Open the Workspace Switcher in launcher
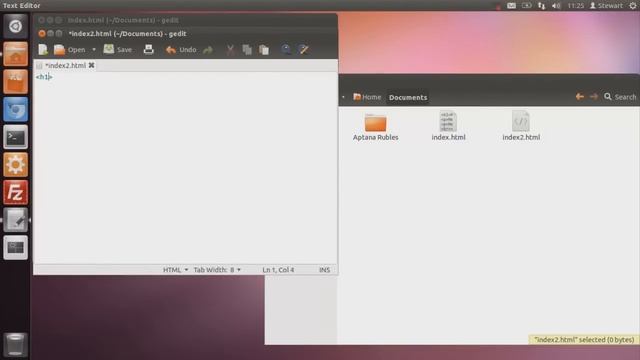Viewport: 640px width, 360px height. [16, 248]
